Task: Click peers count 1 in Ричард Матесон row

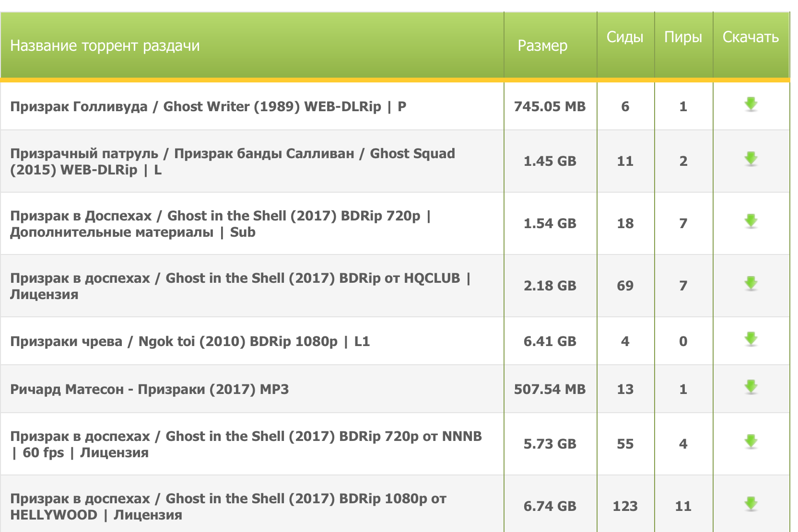Action: (683, 389)
